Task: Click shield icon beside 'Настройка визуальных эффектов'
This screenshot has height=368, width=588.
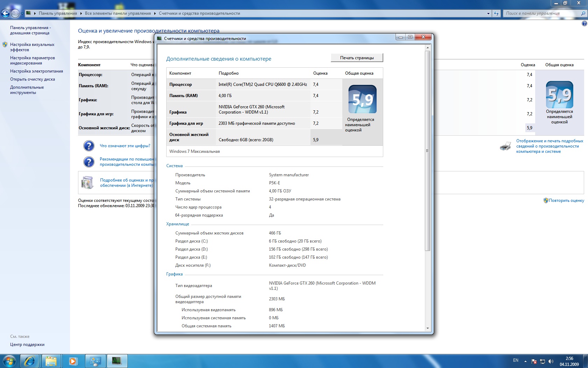Action: tap(5, 45)
